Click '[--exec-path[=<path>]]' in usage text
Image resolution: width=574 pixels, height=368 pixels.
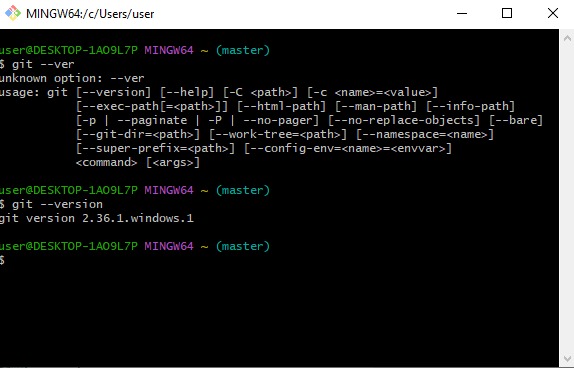click(x=152, y=106)
